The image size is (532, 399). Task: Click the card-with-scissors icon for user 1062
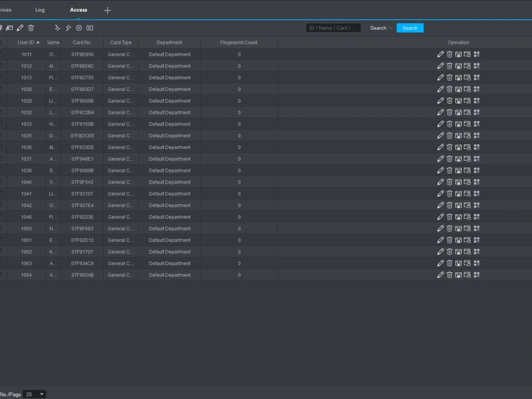click(459, 252)
